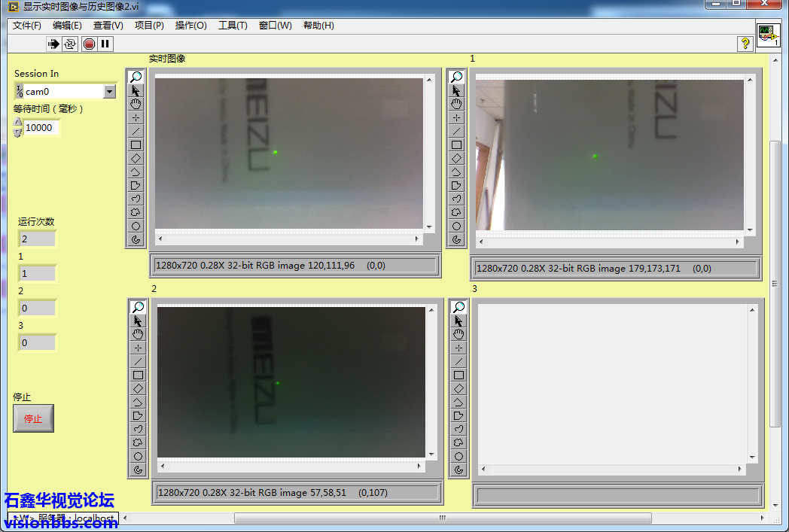
Task: Select the Rectangle tool beside display 2
Action: pyautogui.click(x=138, y=375)
